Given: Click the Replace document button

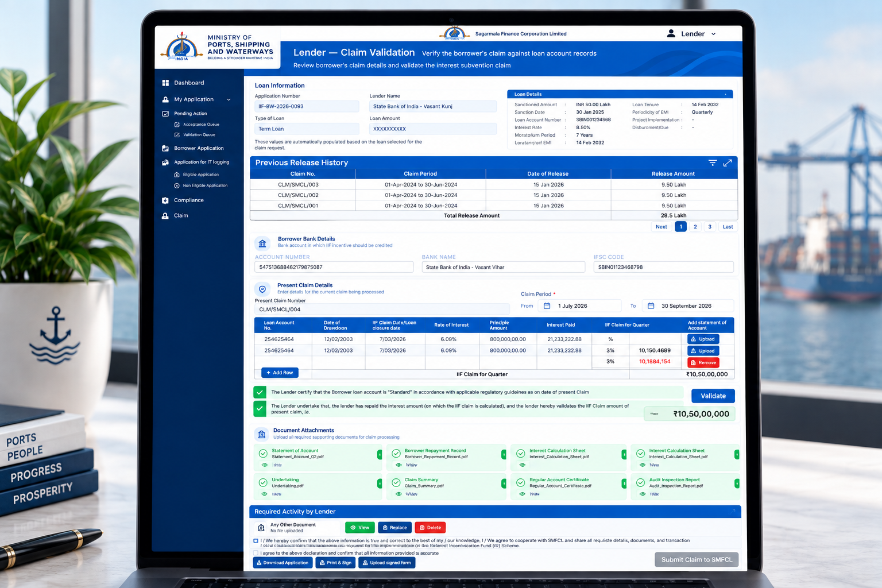Looking at the screenshot, I should tap(395, 528).
